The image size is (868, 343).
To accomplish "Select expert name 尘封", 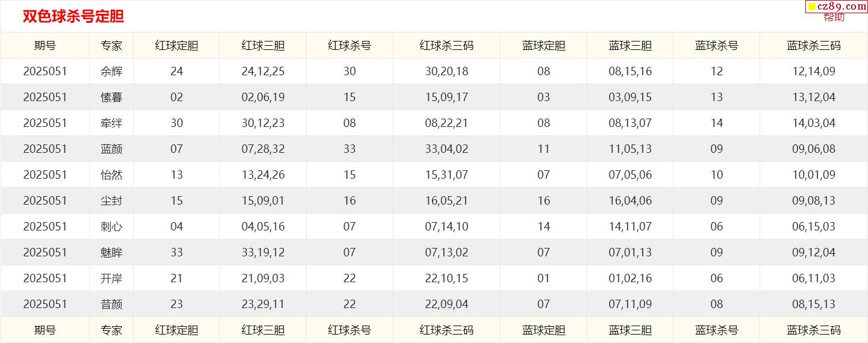I will (111, 201).
